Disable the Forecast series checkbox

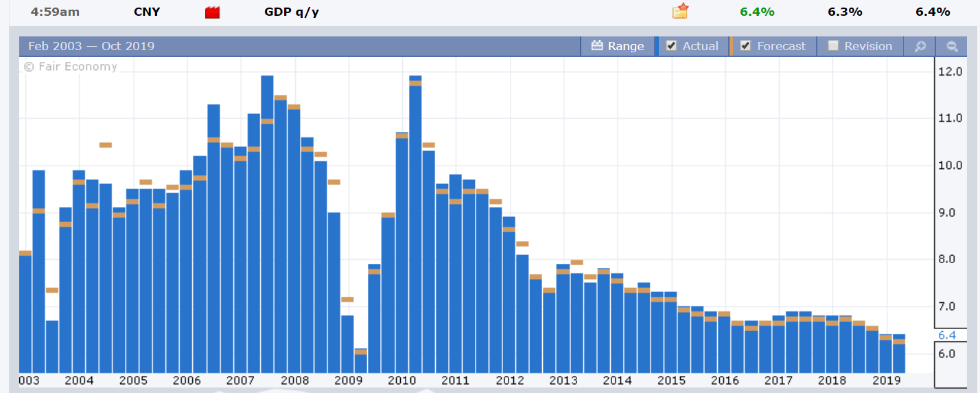click(745, 46)
